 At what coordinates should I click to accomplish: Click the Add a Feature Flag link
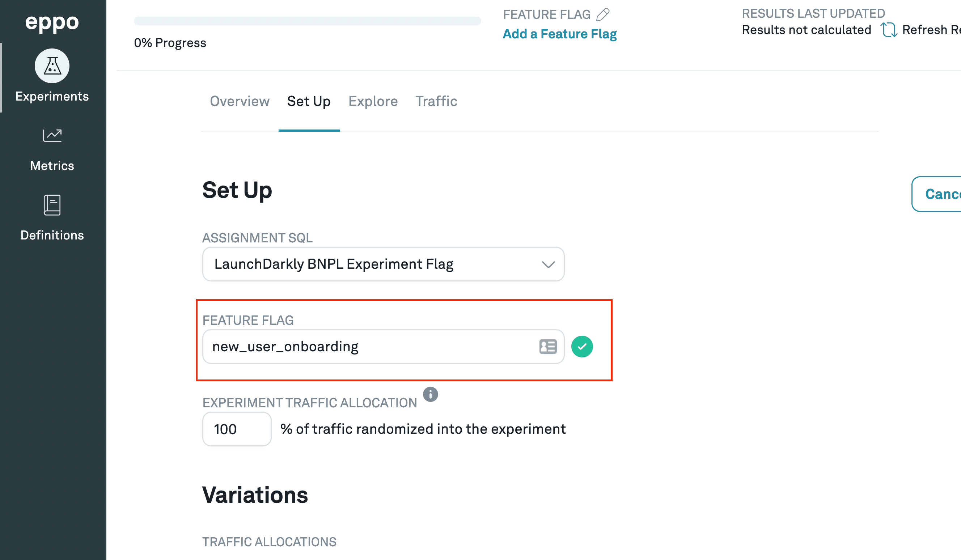[559, 34]
